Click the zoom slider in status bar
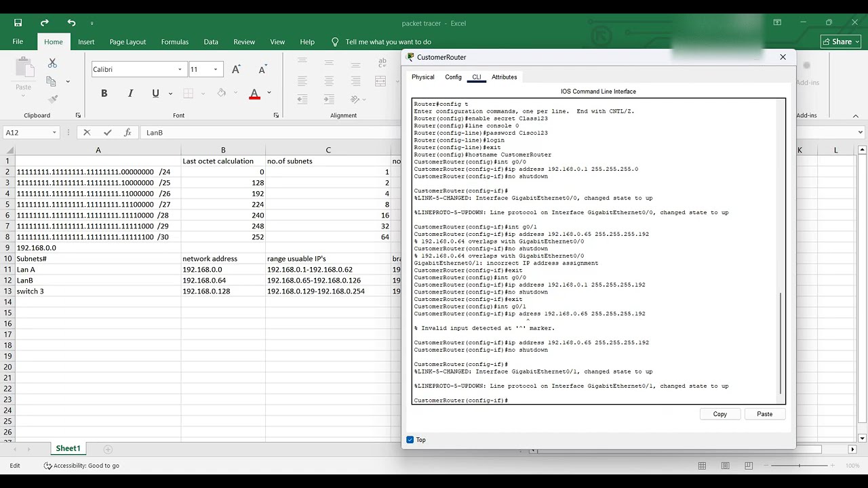 click(800, 466)
